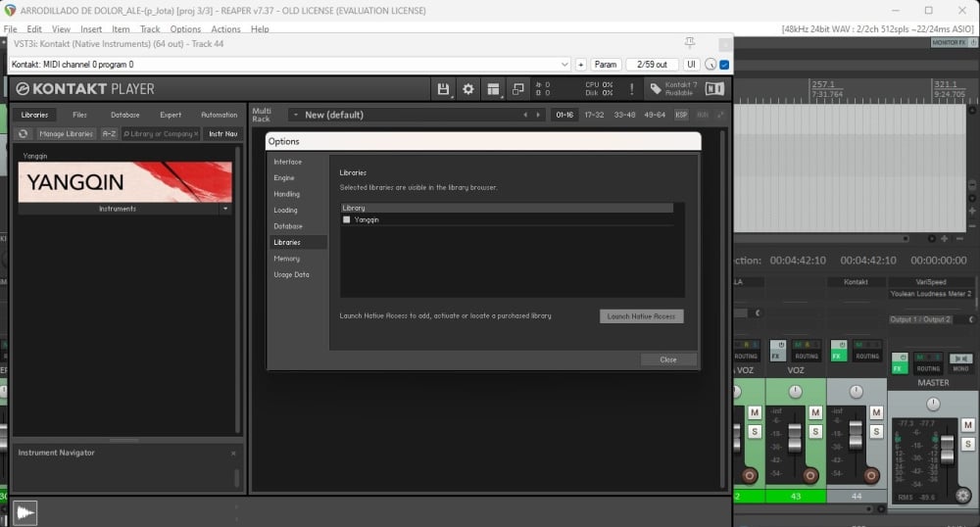Open the Output 1 / Output 2 arrow
Screen dimensions: 980x527
pos(970,319)
